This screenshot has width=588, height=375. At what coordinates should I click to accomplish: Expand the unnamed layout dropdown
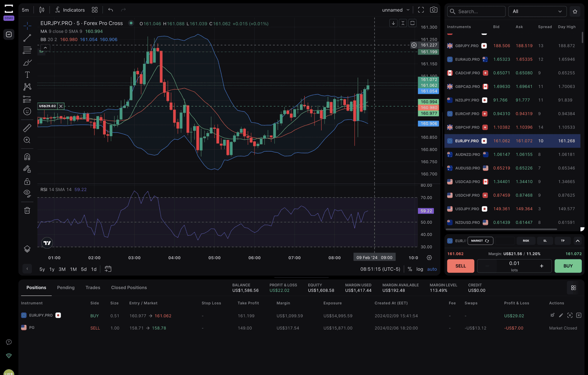(396, 10)
